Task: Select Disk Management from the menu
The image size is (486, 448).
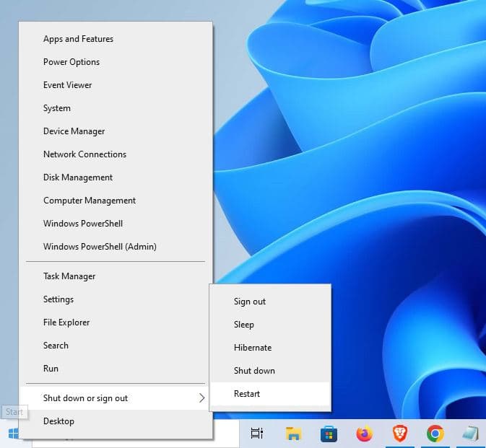Action: click(x=78, y=177)
